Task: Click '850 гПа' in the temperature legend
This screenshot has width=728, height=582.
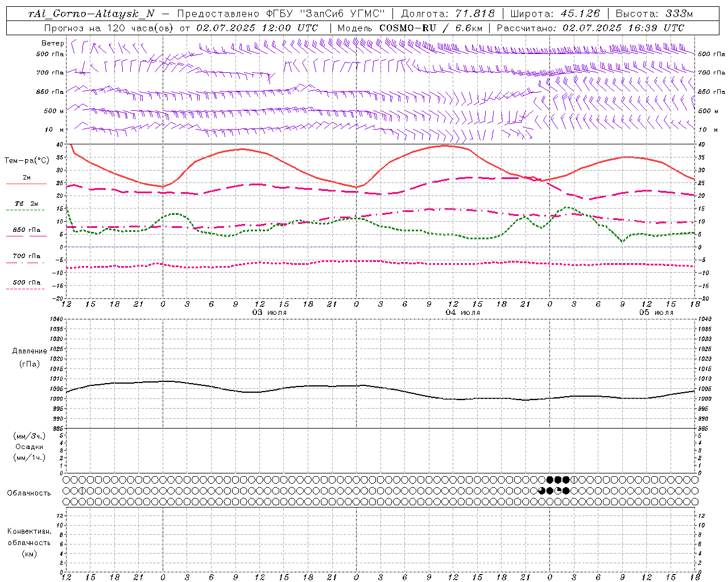Action: [27, 230]
